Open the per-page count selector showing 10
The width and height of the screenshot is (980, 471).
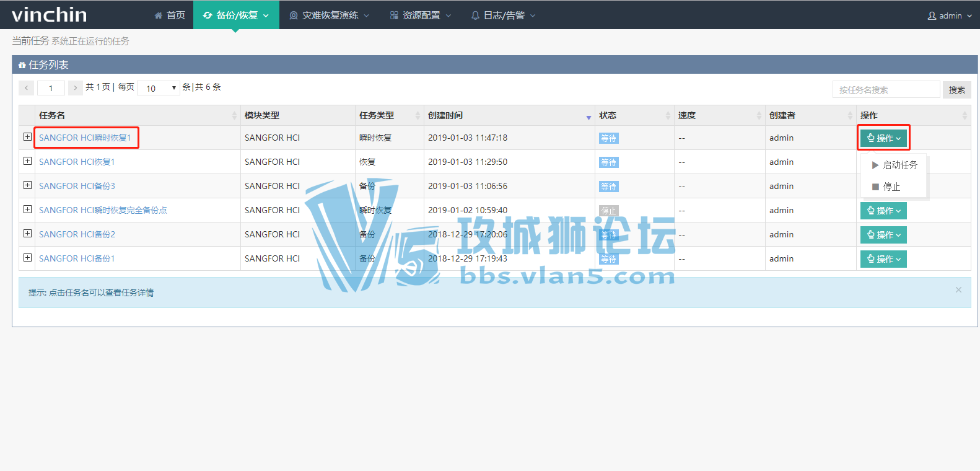pyautogui.click(x=159, y=88)
